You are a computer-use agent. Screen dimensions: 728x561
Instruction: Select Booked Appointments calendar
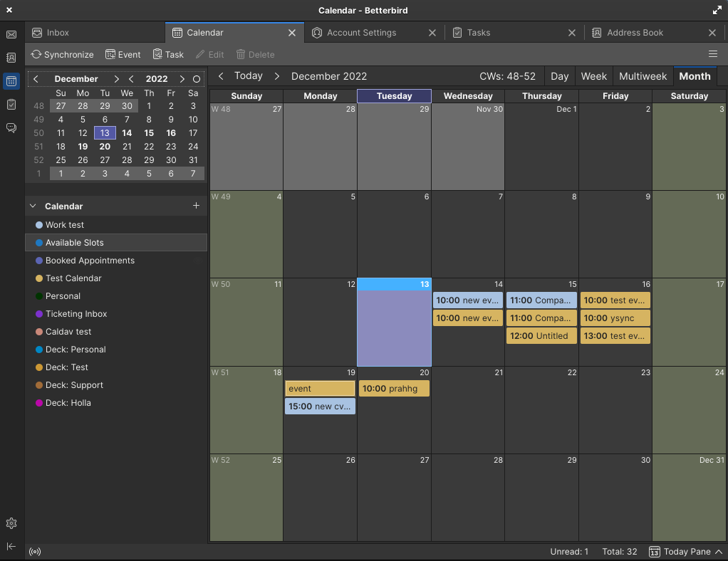pyautogui.click(x=116, y=261)
